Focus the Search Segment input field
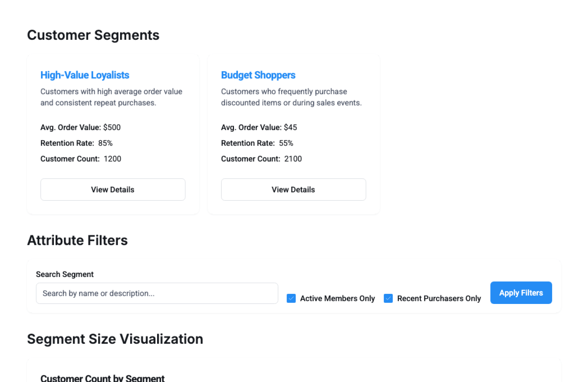Viewport: 588px width, 382px height. (x=157, y=293)
